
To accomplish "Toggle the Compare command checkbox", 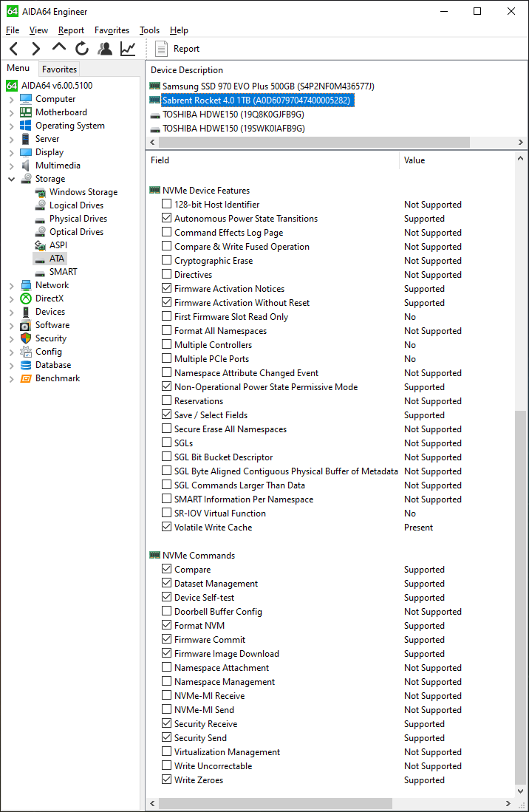I will click(167, 569).
